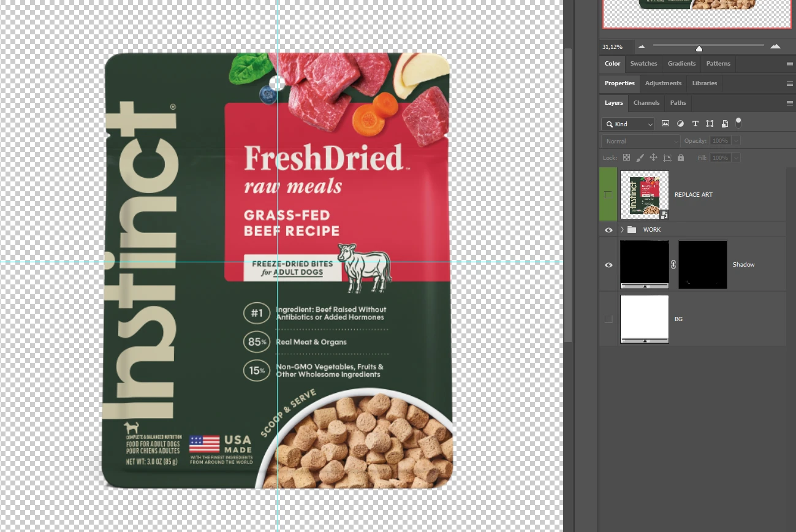The image size is (796, 532).
Task: Click lock image pixels brush icon
Action: click(640, 158)
